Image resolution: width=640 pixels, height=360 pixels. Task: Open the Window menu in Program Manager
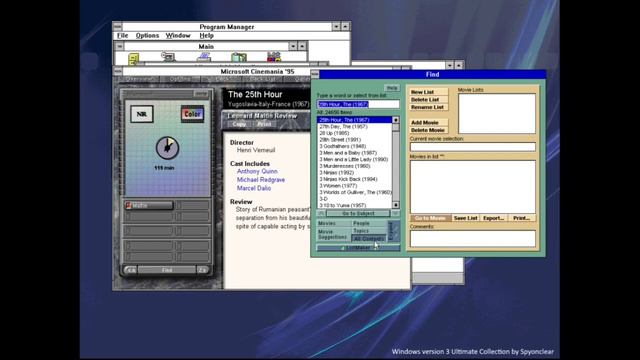tap(178, 36)
